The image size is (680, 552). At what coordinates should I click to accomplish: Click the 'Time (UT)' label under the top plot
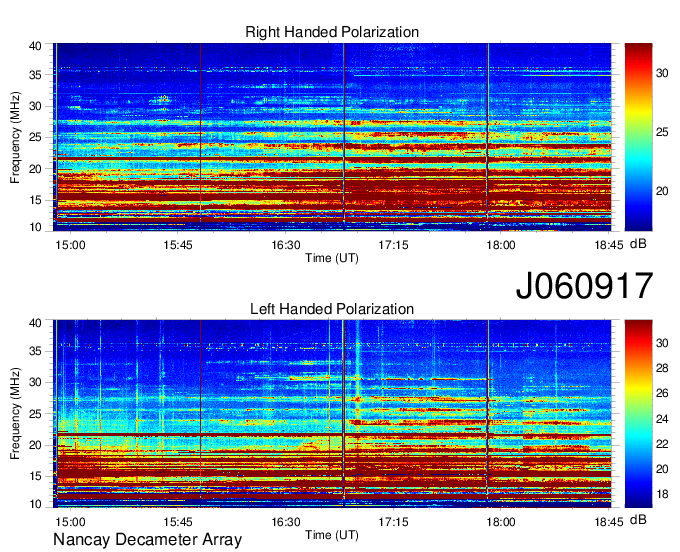(332, 258)
